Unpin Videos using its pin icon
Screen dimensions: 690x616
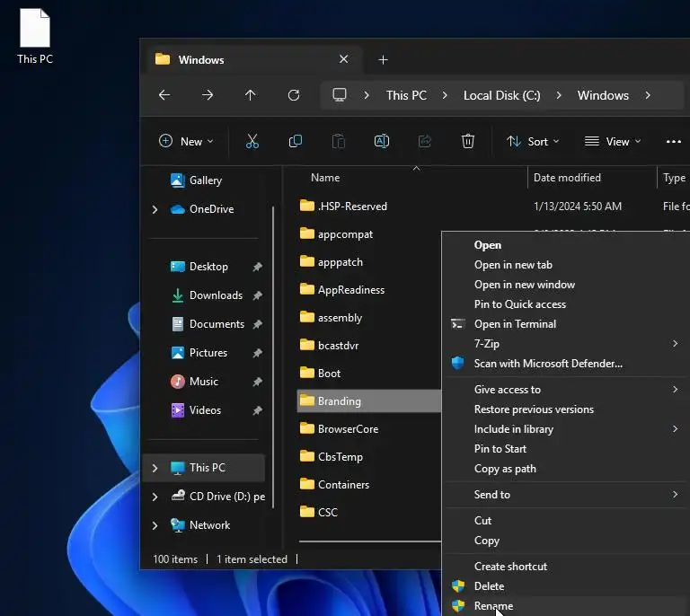(258, 410)
